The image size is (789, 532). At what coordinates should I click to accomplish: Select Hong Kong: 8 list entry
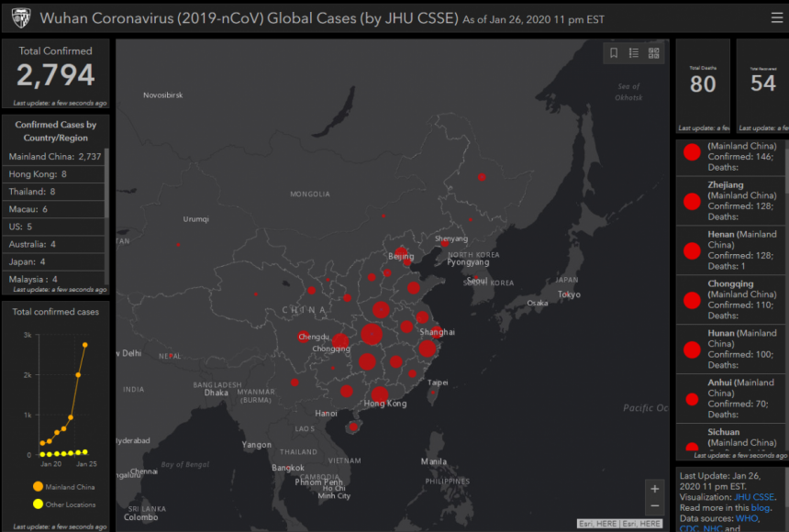point(38,174)
